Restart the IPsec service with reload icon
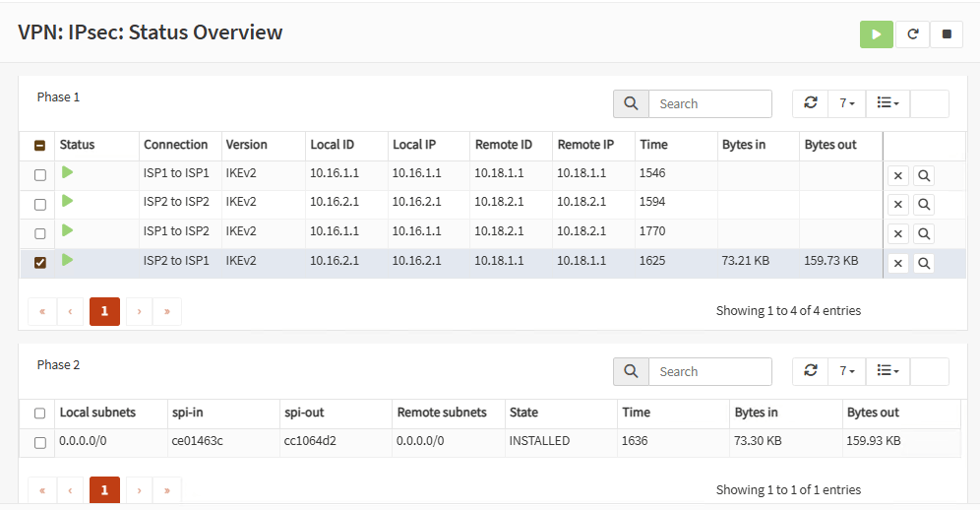This screenshot has height=510, width=980. click(x=912, y=33)
